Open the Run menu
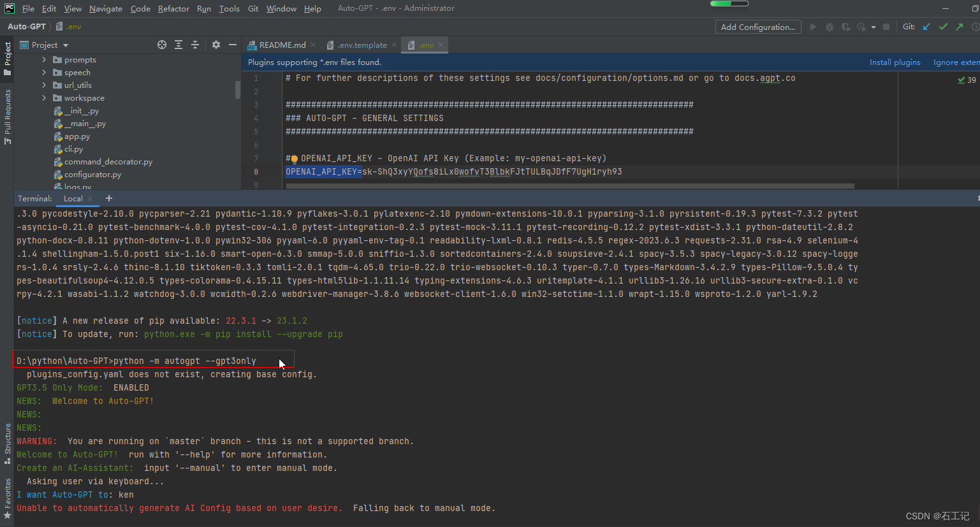The height and width of the screenshot is (527, 980). pyautogui.click(x=204, y=8)
